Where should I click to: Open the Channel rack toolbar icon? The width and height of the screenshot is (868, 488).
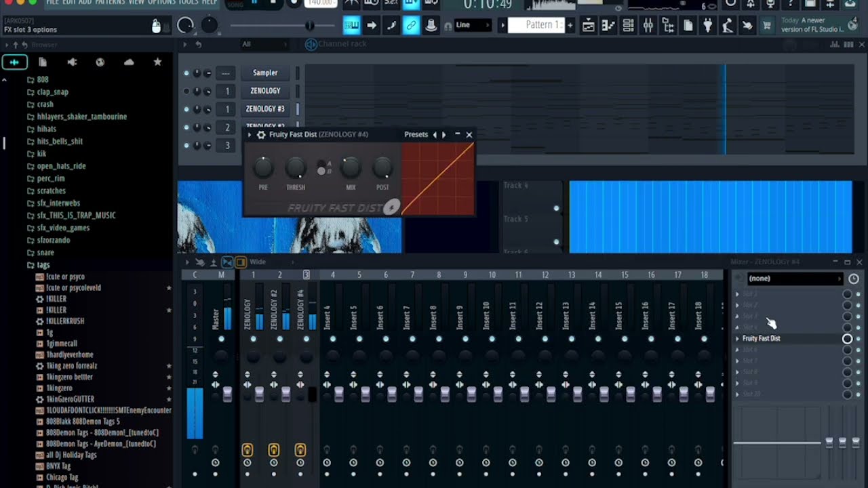[x=628, y=26]
